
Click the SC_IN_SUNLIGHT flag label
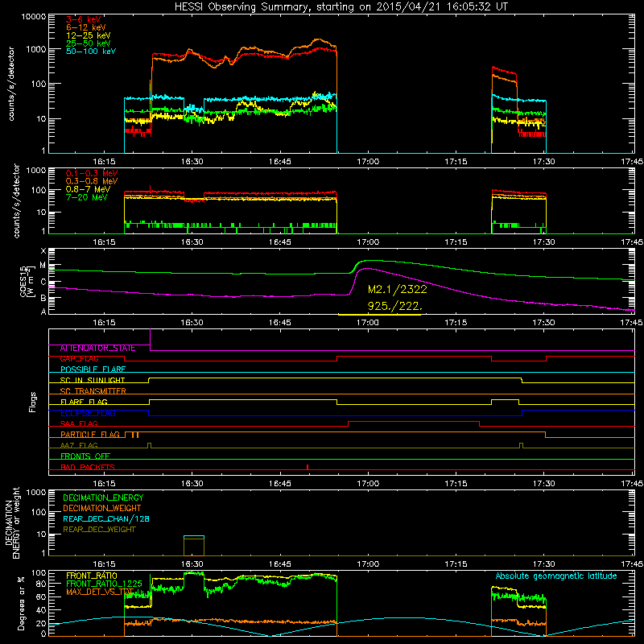tap(93, 380)
